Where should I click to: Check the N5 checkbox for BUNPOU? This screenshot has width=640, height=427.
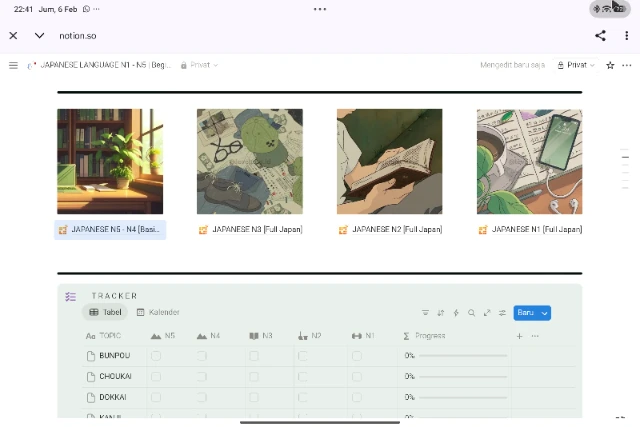(x=156, y=356)
